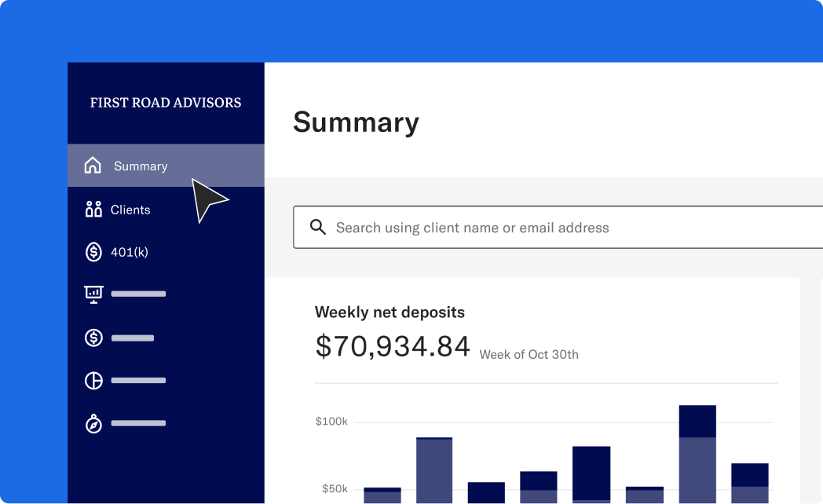Click the dollar icon next to 401(k)
The height and width of the screenshot is (504, 823).
[93, 252]
